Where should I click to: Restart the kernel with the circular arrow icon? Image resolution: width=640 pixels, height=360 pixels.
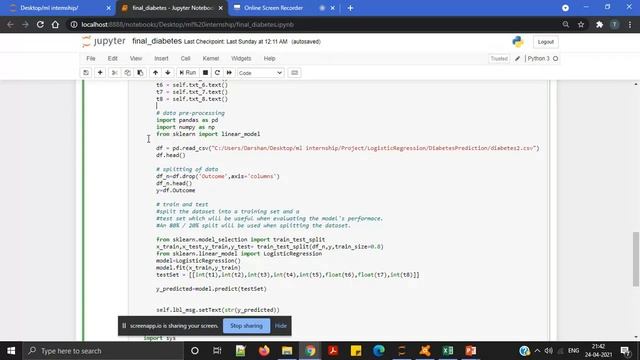coord(217,73)
